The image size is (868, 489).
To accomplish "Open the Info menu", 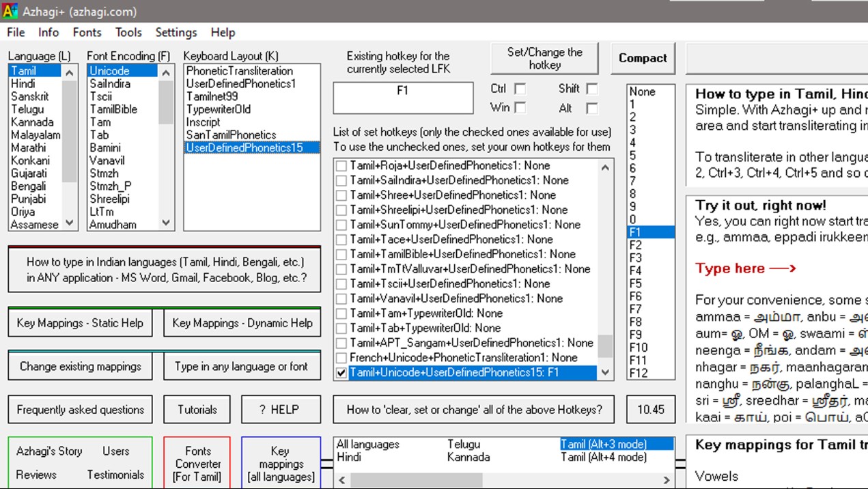I will (x=48, y=32).
